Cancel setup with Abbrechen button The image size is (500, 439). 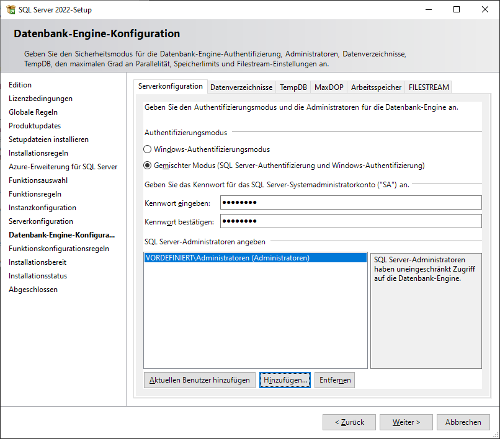(463, 422)
